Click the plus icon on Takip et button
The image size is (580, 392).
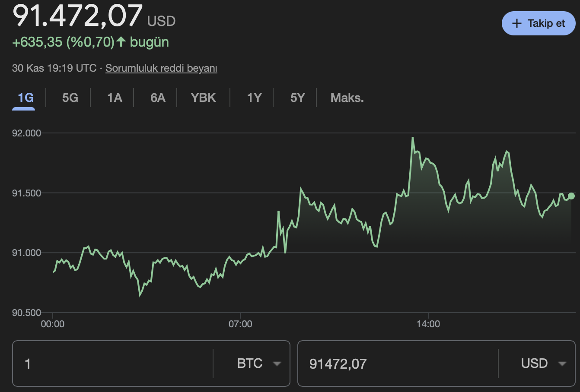517,23
